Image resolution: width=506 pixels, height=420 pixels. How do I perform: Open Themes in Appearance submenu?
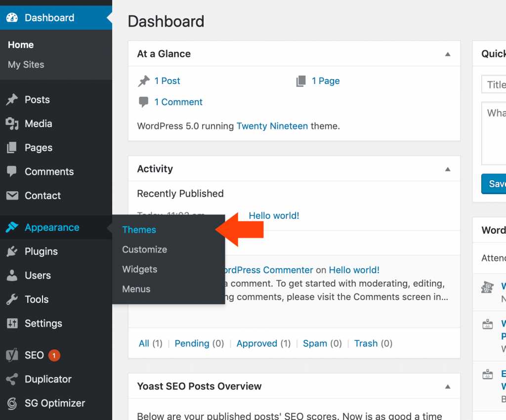tap(139, 230)
